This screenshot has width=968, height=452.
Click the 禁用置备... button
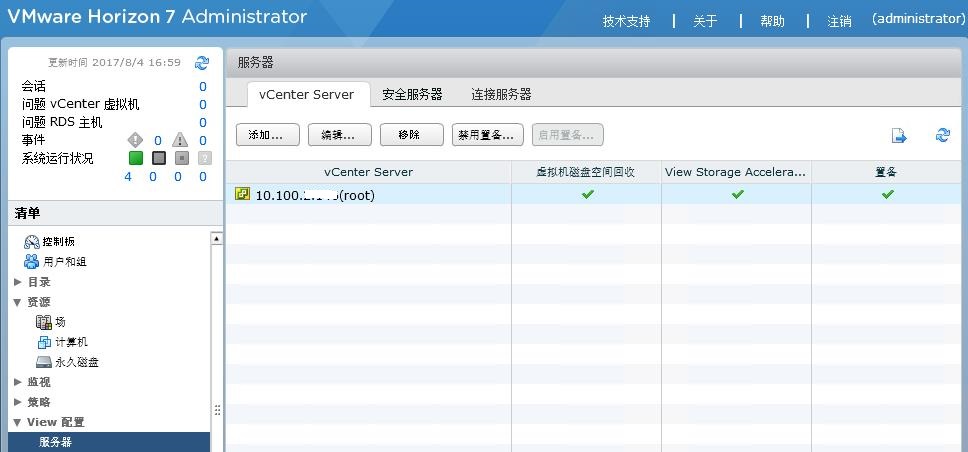click(488, 135)
